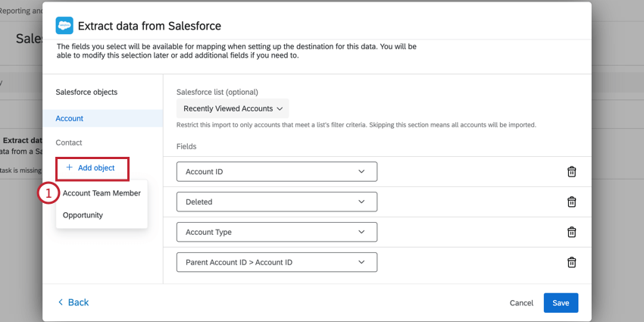Delete the Deleted field row

point(571,202)
